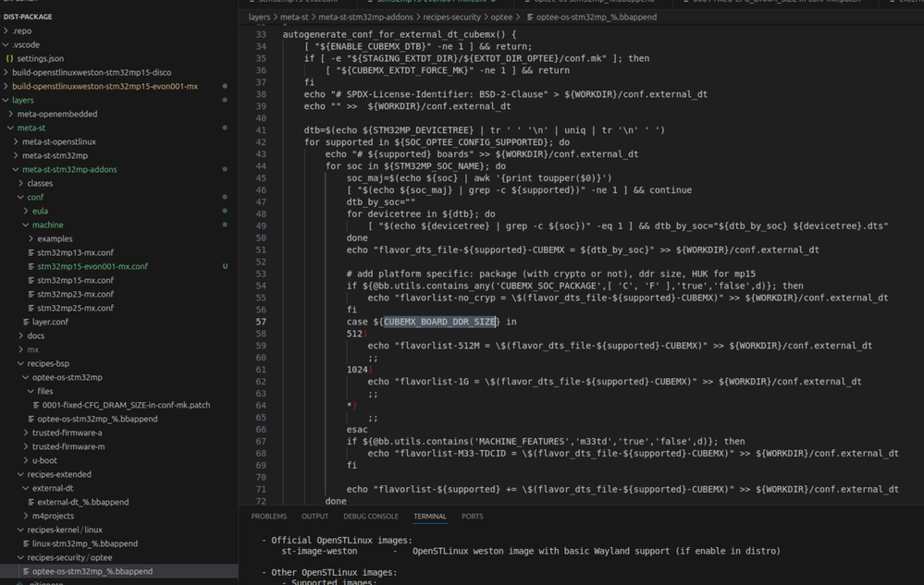The height and width of the screenshot is (585, 924).
Task: Collapse the conf folder chevron
Action: pos(21,197)
